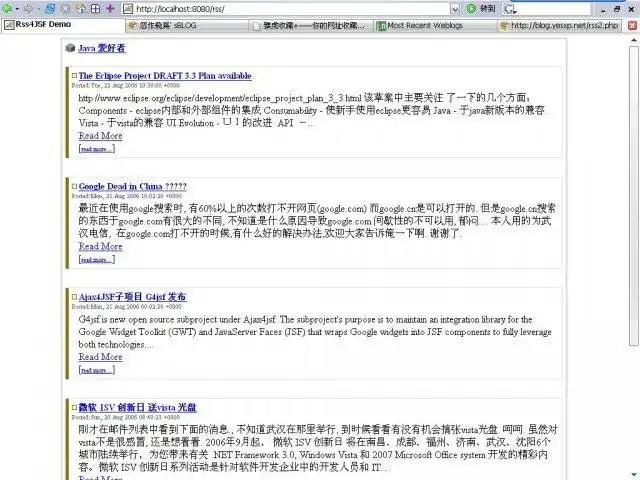Click the scrollbar up arrow

(633, 40)
